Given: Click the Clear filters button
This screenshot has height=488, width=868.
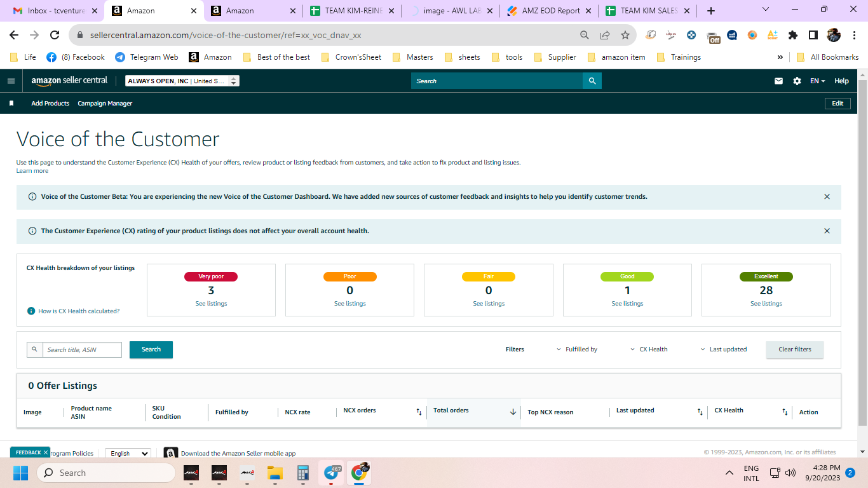Looking at the screenshot, I should [x=795, y=349].
